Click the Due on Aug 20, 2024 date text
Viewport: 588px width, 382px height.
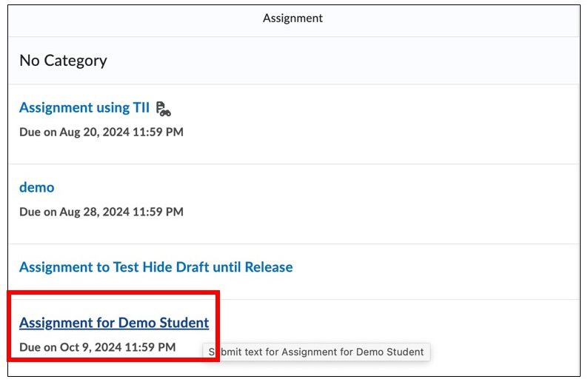(x=101, y=133)
